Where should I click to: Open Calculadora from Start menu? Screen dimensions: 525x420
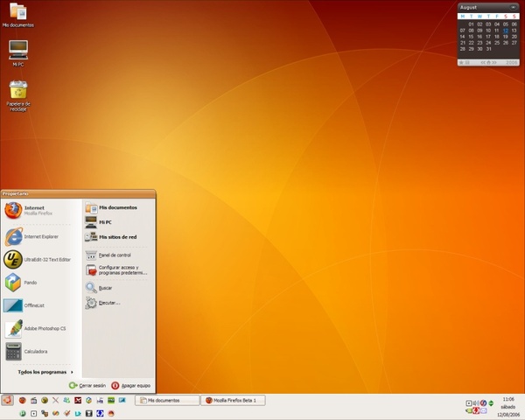37,352
